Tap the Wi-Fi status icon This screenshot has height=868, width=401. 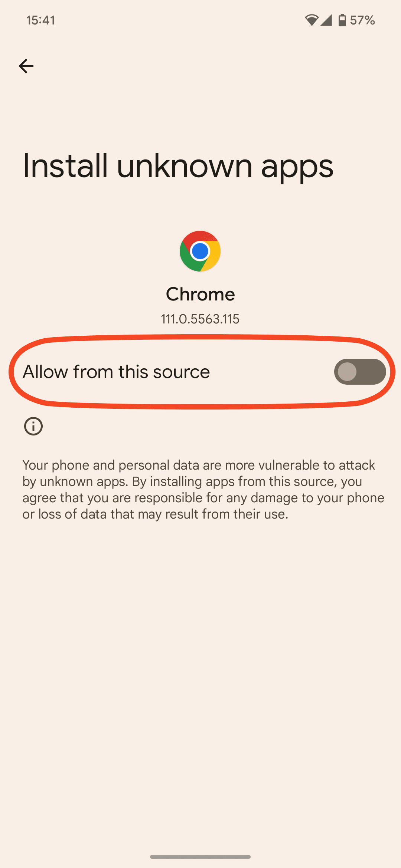(312, 20)
